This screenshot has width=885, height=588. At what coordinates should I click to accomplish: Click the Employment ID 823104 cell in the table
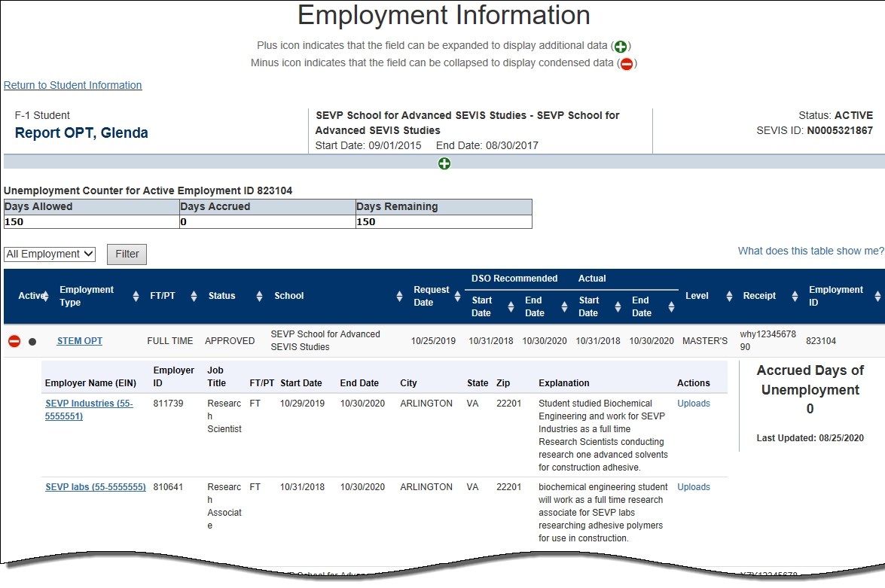click(821, 341)
